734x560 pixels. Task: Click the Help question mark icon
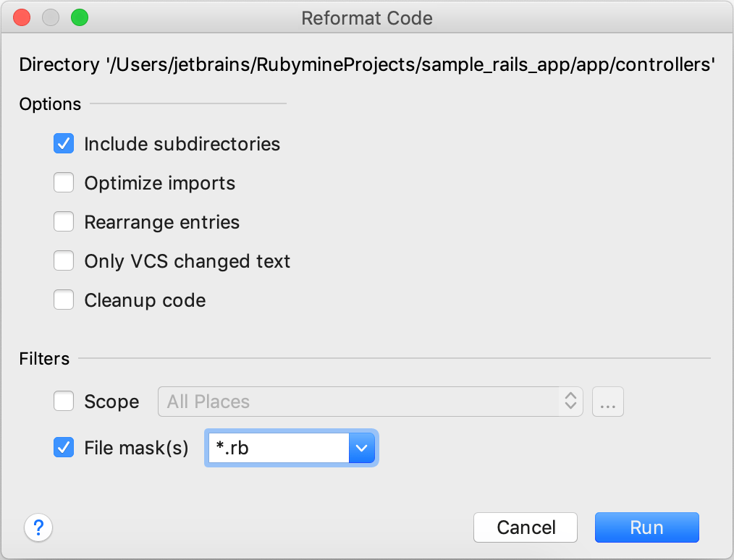pos(38,527)
